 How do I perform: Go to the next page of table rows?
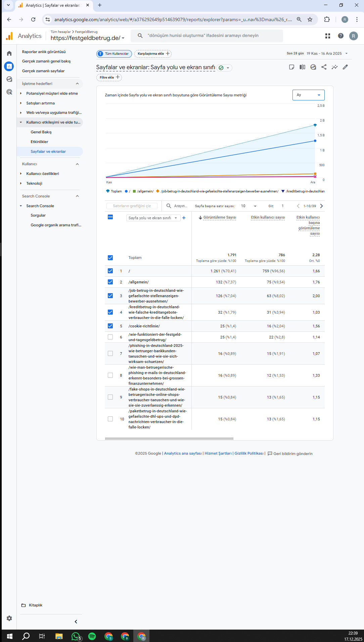point(321,206)
